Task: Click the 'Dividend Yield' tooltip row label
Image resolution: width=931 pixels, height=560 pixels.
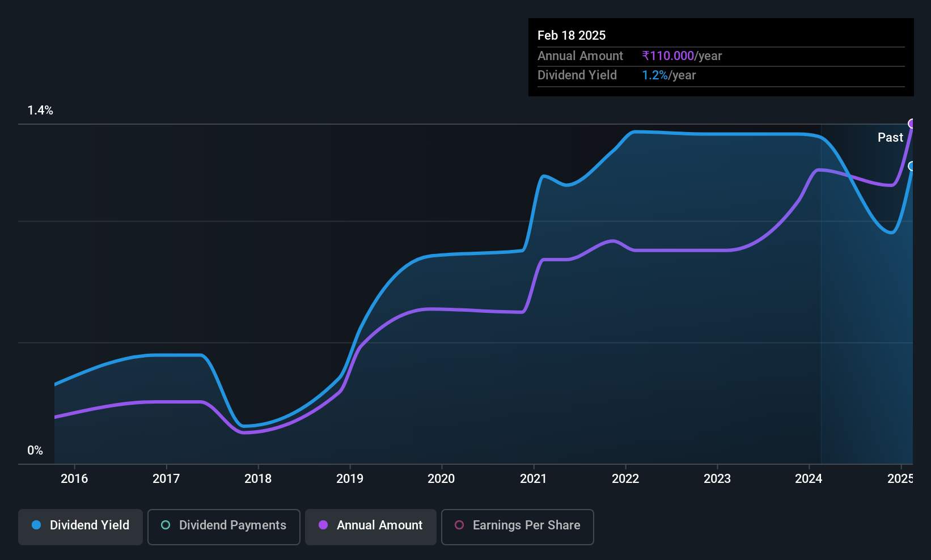Action: [577, 75]
